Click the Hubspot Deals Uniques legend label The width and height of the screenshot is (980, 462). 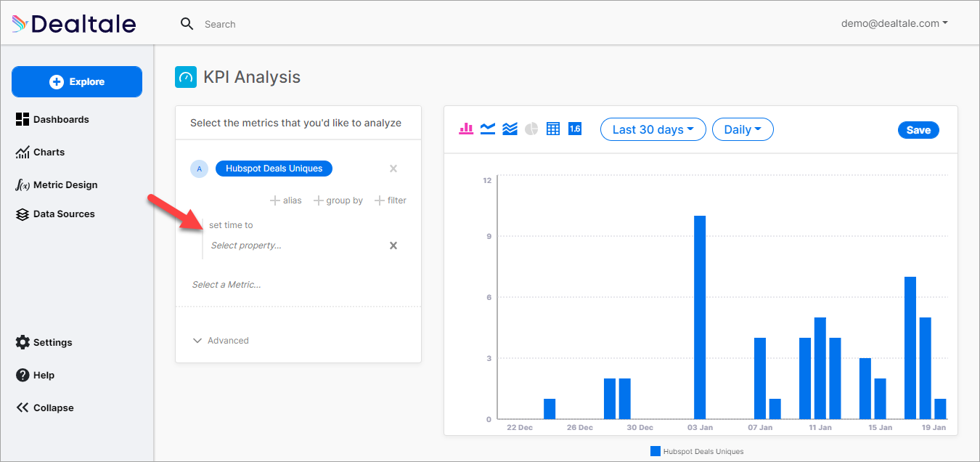(703, 451)
